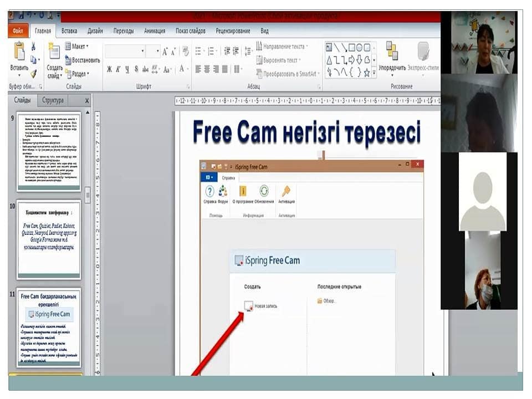
Task: Toggle Align Text Left
Action: [x=198, y=69]
